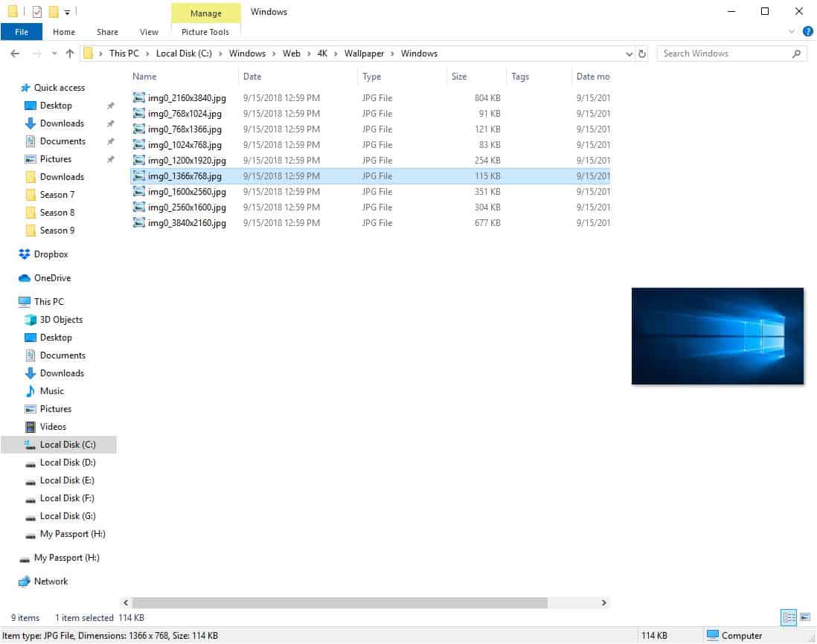Click the scroll right arrow
This screenshot has width=817, height=644.
point(604,603)
